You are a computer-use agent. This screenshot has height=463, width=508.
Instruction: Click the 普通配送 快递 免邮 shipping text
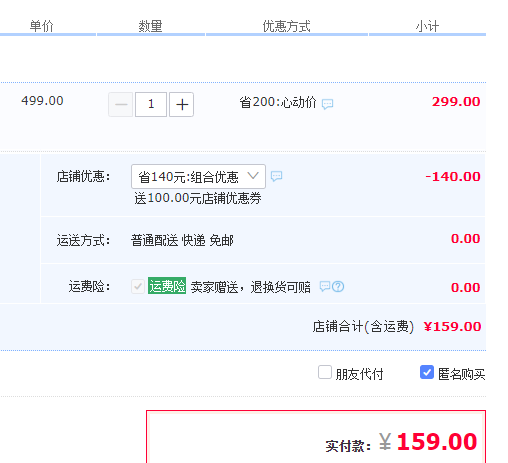click(182, 240)
